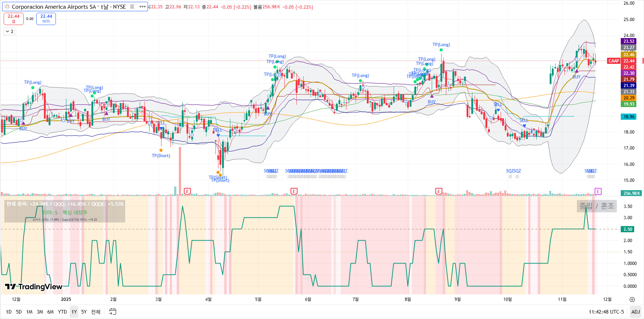Viewport: 644px width, 319px height.
Task: Click the purple upcoming earnings E marker
Action: [598, 191]
